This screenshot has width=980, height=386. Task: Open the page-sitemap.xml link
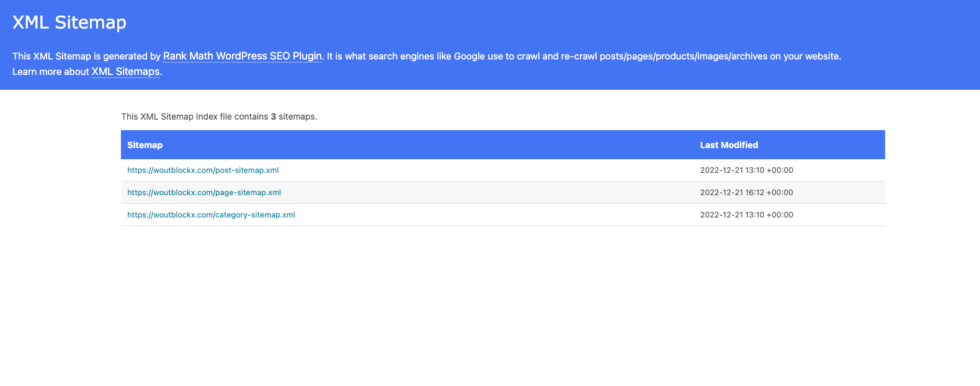tap(203, 192)
